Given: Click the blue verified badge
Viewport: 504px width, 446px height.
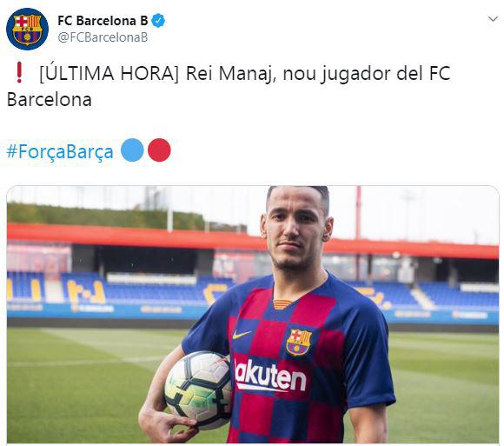Looking at the screenshot, I should point(158,21).
